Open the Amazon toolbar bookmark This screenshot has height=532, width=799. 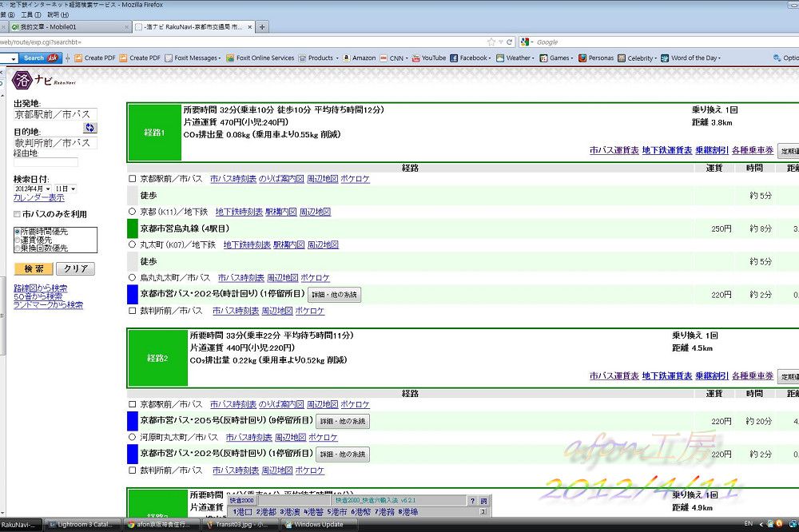359,58
